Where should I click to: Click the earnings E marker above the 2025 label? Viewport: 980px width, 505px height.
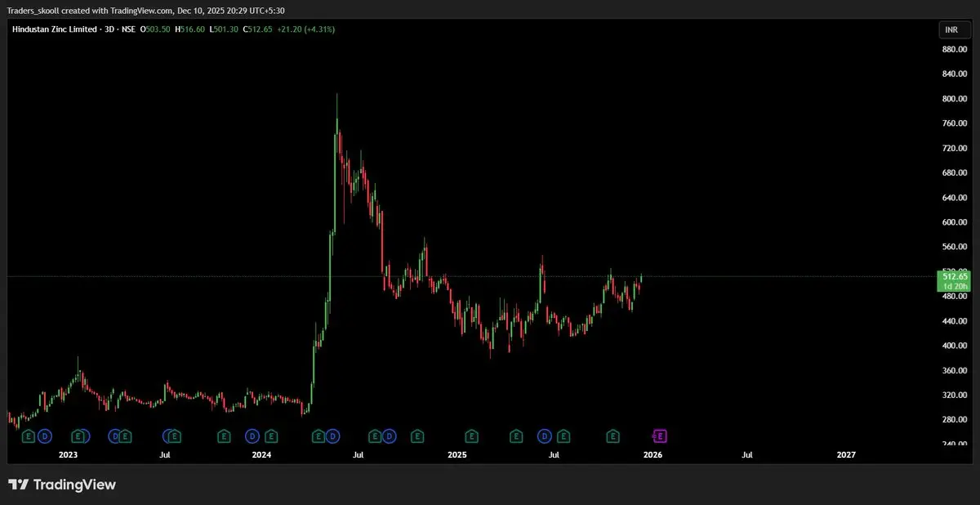pyautogui.click(x=471, y=436)
